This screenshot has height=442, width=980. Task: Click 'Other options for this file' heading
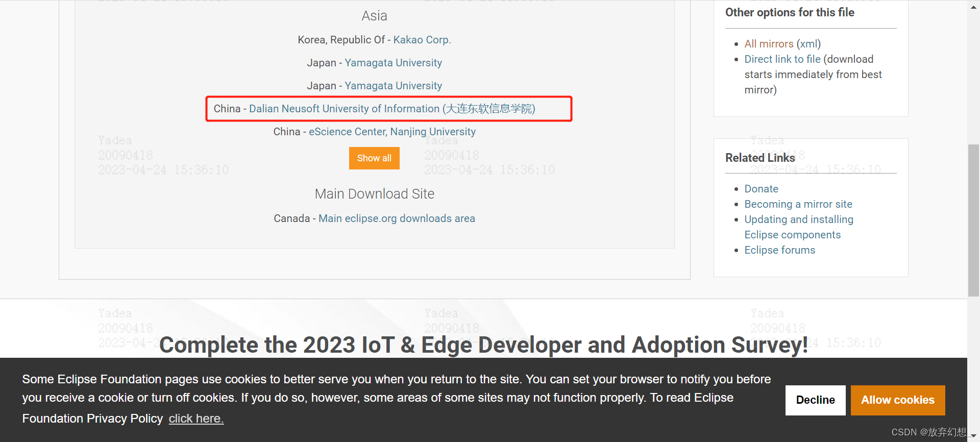790,12
